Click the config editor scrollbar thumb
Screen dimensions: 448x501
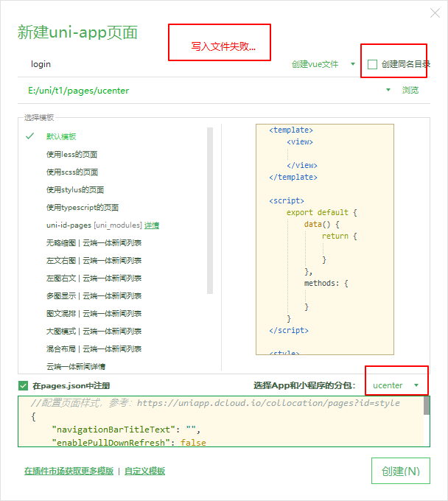427,405
